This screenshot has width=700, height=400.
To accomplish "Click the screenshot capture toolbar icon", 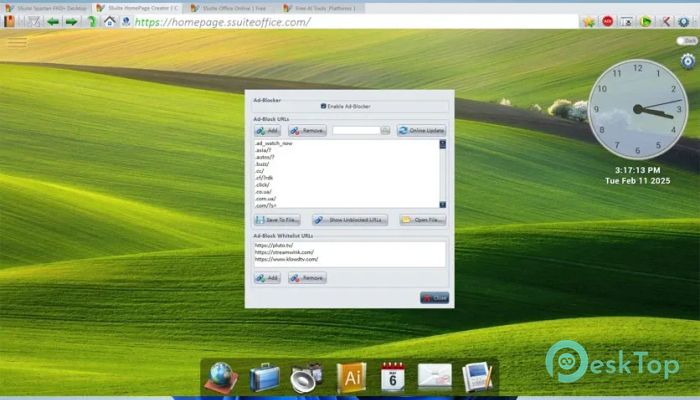I will pyautogui.click(x=627, y=21).
